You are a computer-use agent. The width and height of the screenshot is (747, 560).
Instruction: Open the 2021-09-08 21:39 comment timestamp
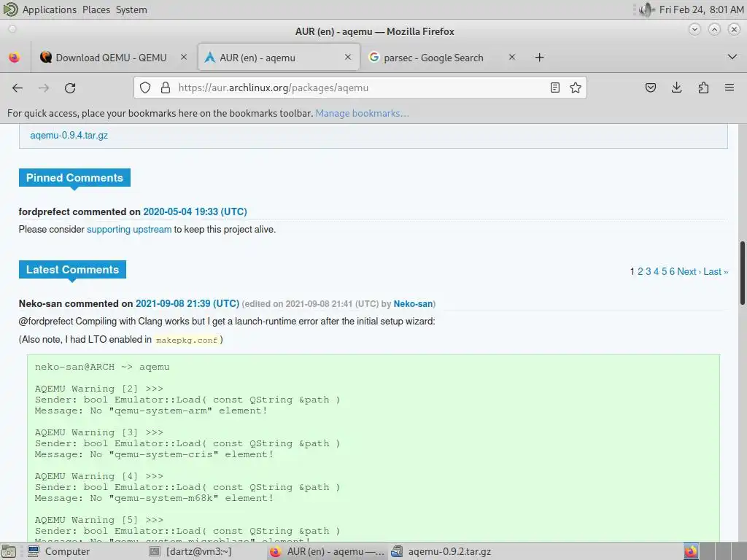[x=187, y=304]
